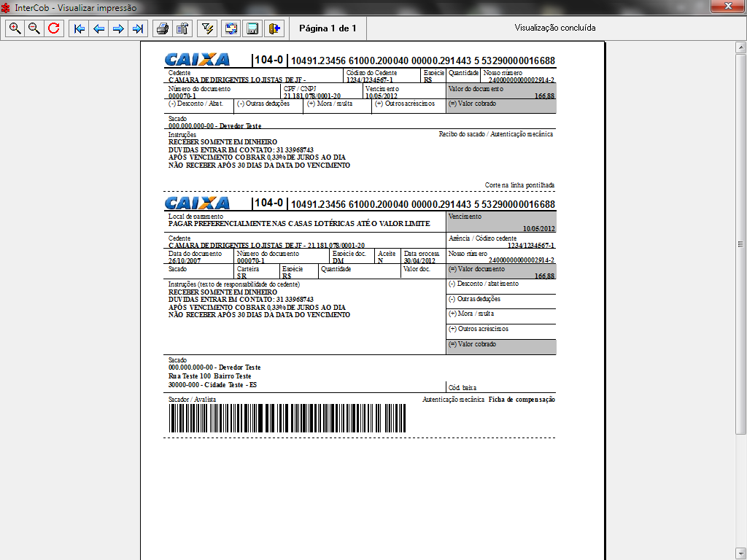Zoom out of the print preview

34,28
